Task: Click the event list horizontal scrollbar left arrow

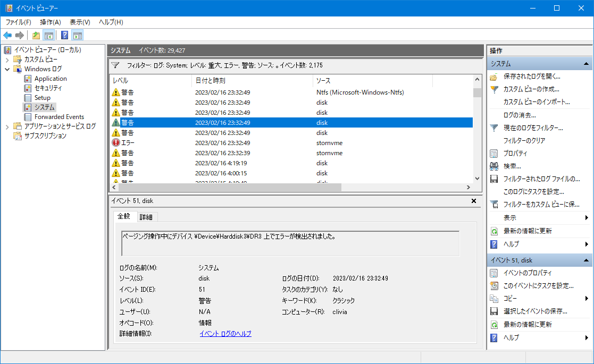Action: click(x=114, y=187)
